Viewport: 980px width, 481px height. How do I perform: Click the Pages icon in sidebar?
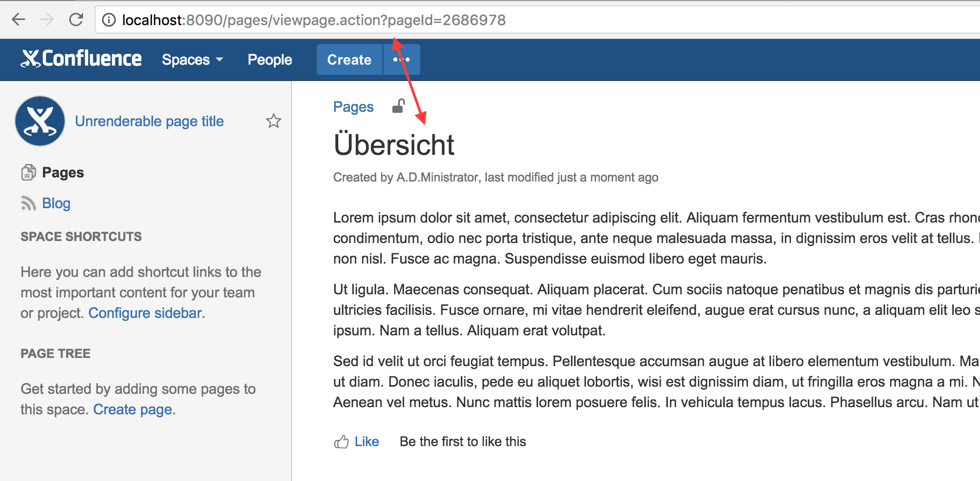pyautogui.click(x=28, y=173)
